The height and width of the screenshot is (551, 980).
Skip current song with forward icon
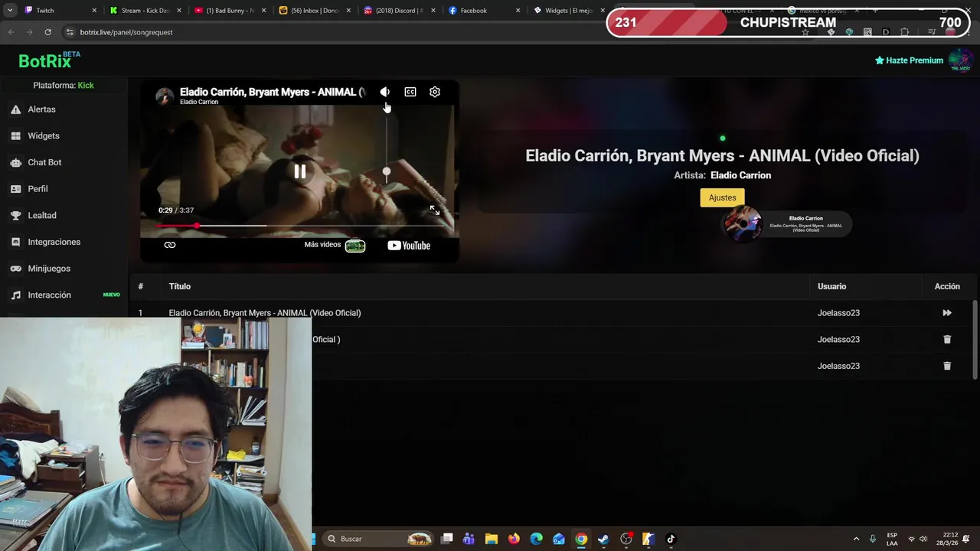(947, 313)
